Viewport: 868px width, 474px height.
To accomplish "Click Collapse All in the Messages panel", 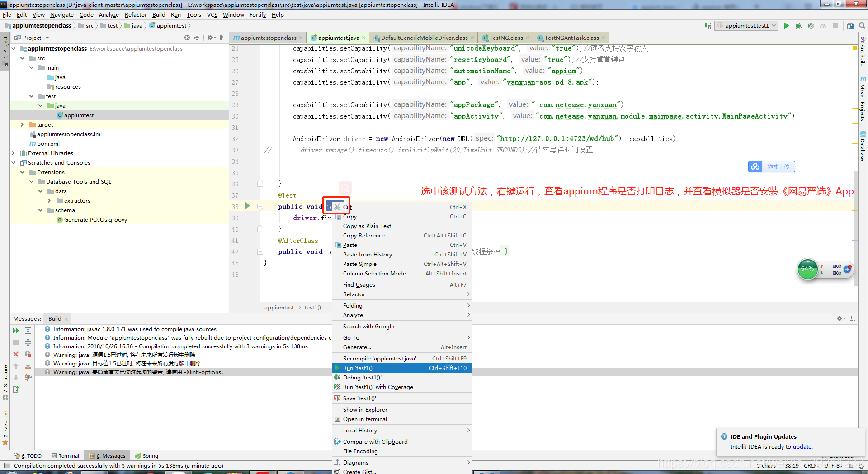I will pos(28,342).
